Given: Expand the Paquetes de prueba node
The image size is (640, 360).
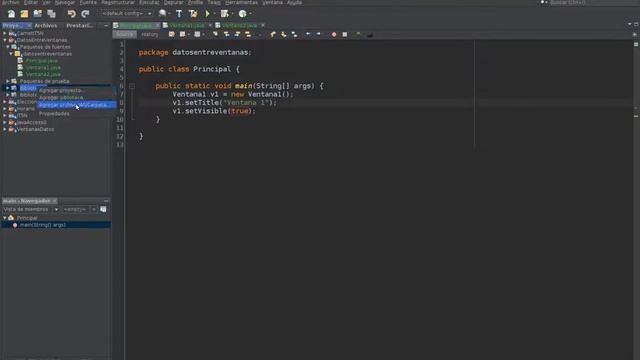Looking at the screenshot, I should (8, 81).
